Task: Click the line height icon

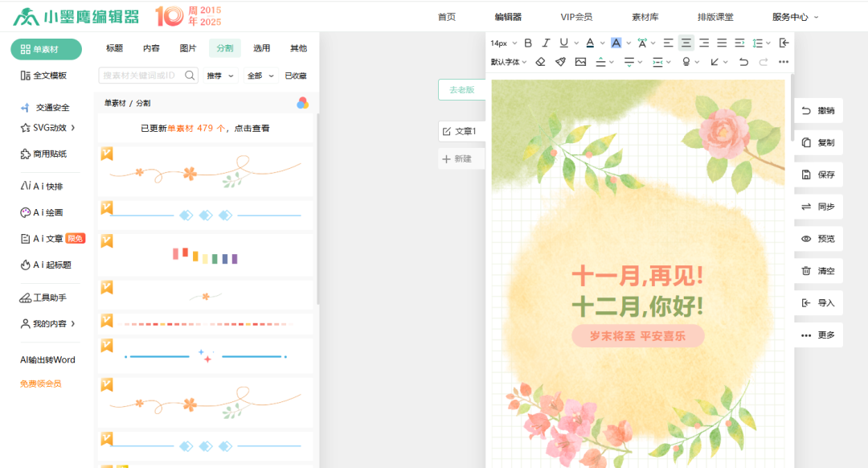Action: [x=758, y=43]
